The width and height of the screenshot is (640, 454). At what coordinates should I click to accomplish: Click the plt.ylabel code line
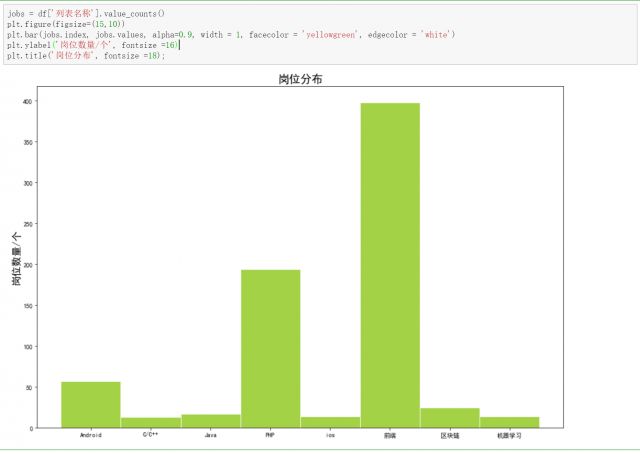click(x=93, y=45)
